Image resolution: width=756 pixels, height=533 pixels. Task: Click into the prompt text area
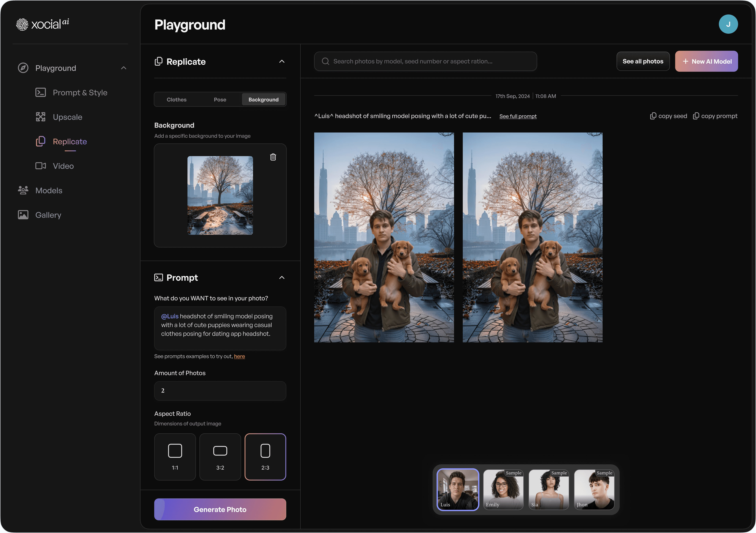[x=220, y=328]
